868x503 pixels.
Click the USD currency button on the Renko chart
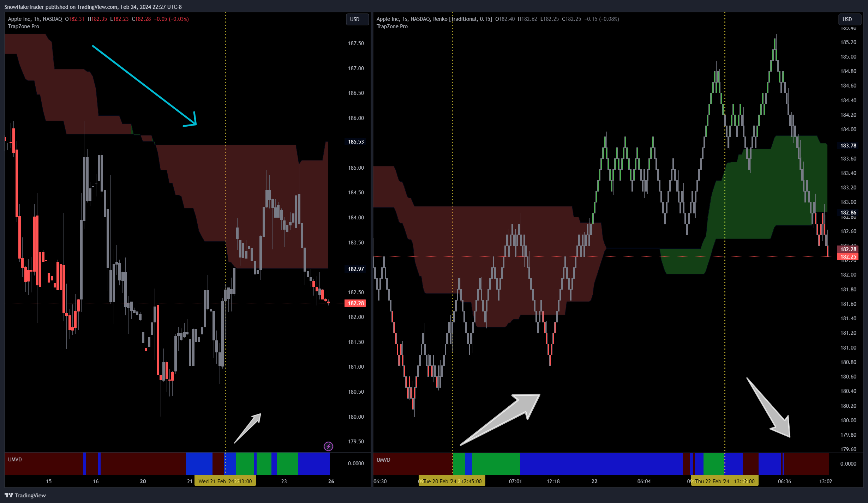click(849, 19)
